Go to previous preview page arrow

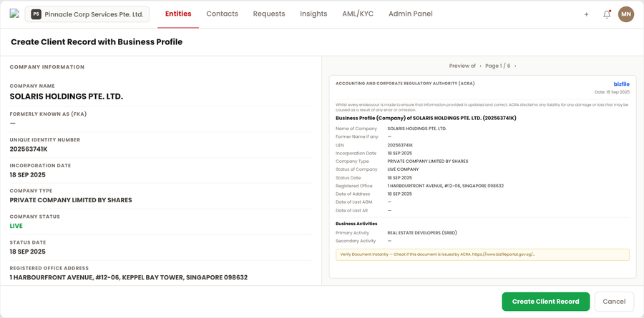click(481, 66)
